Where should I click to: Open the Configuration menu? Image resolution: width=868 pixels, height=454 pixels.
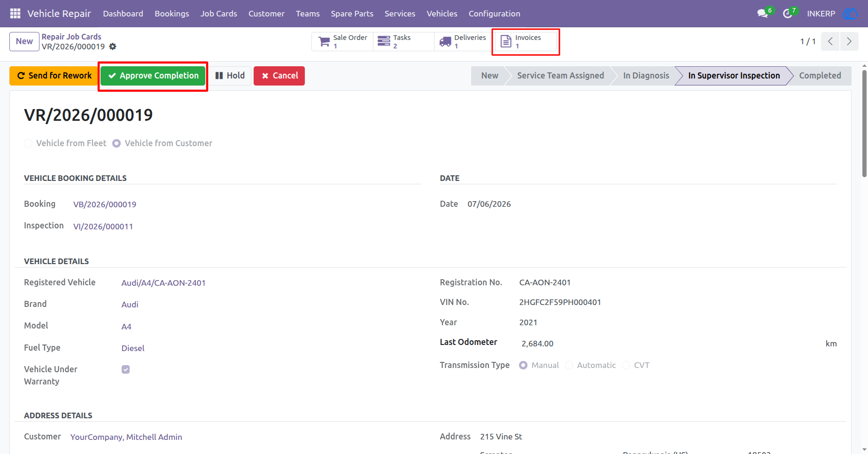495,14
